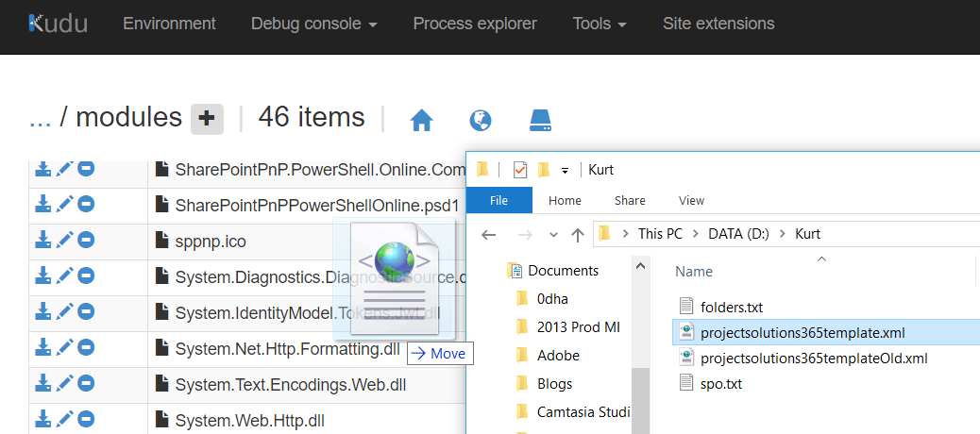Image resolution: width=980 pixels, height=434 pixels.
Task: Switch to Share ribbon tab in Explorer
Action: tap(630, 200)
